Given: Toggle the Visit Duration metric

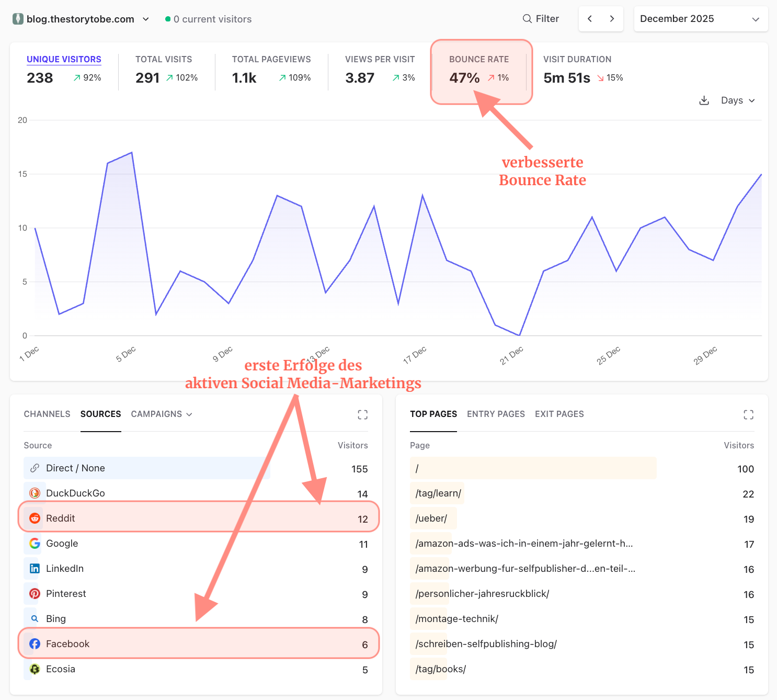Looking at the screenshot, I should 577,69.
